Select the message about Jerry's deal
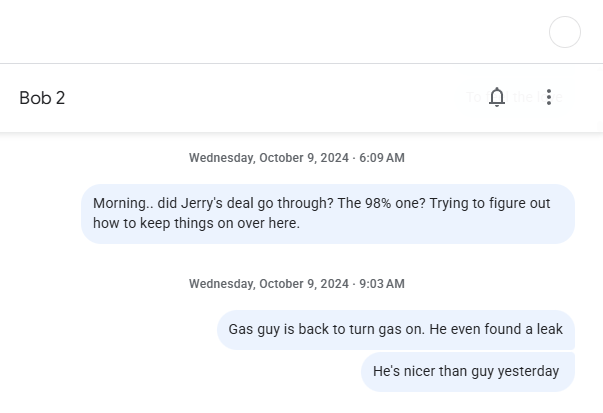Image resolution: width=603 pixels, height=413 pixels. [328, 214]
